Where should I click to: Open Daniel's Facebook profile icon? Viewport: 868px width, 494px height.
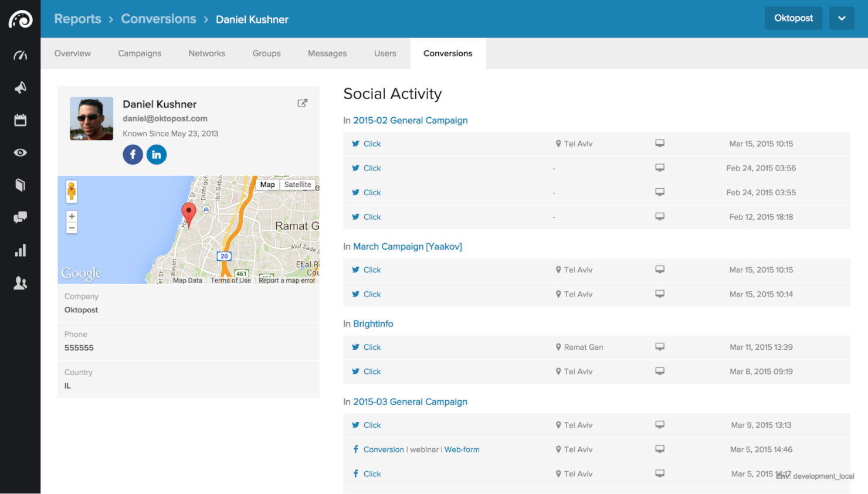(133, 154)
